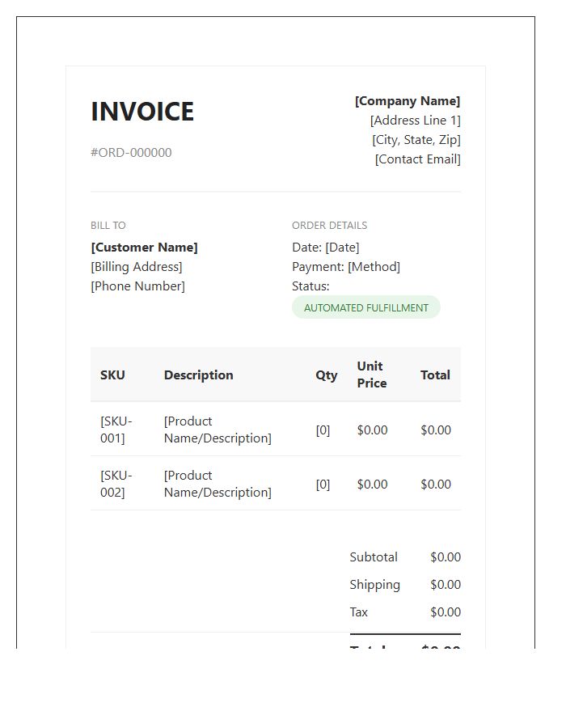
Task: Click the Description column header
Action: (199, 375)
